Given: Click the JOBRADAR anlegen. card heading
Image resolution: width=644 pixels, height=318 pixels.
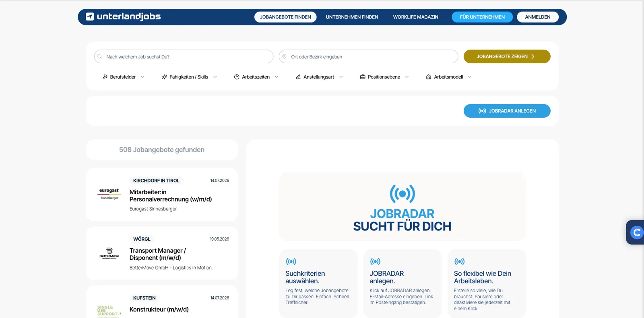Looking at the screenshot, I should point(386,277).
